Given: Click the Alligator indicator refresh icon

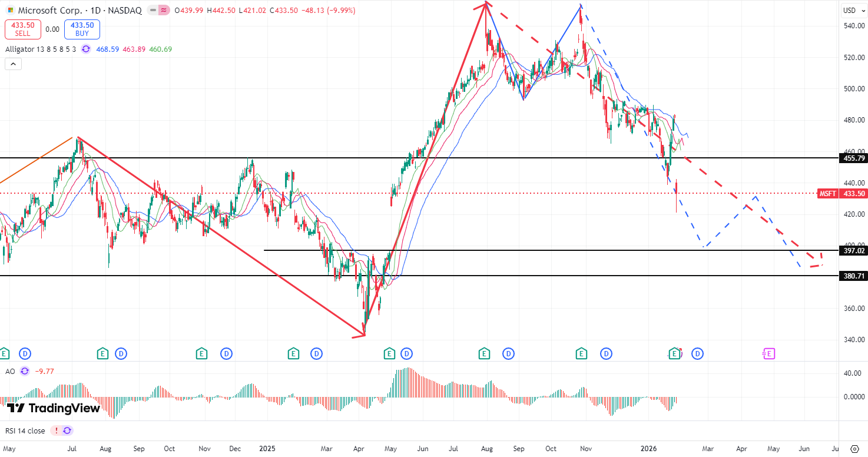Looking at the screenshot, I should 86,49.
